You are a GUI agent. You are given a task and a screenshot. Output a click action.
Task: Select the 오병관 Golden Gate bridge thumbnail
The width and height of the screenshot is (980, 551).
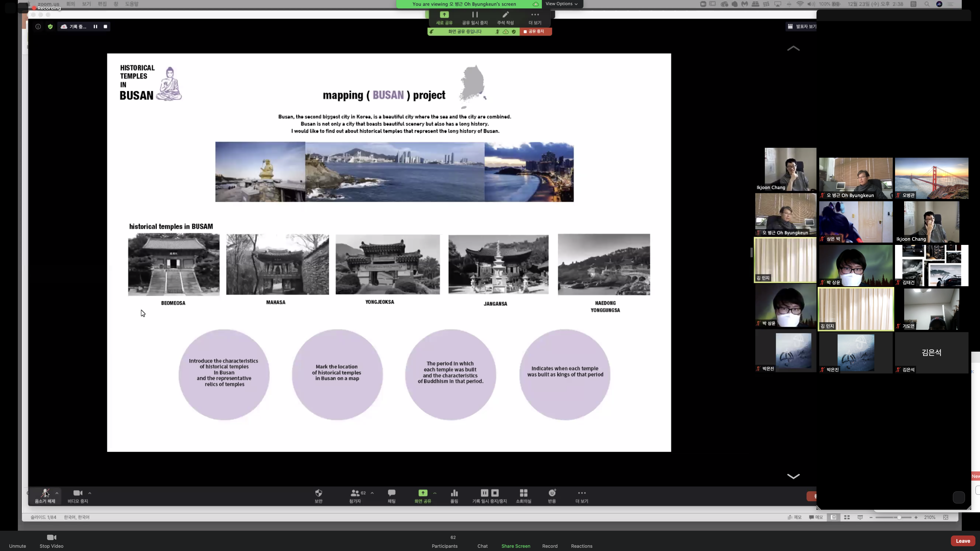(931, 178)
